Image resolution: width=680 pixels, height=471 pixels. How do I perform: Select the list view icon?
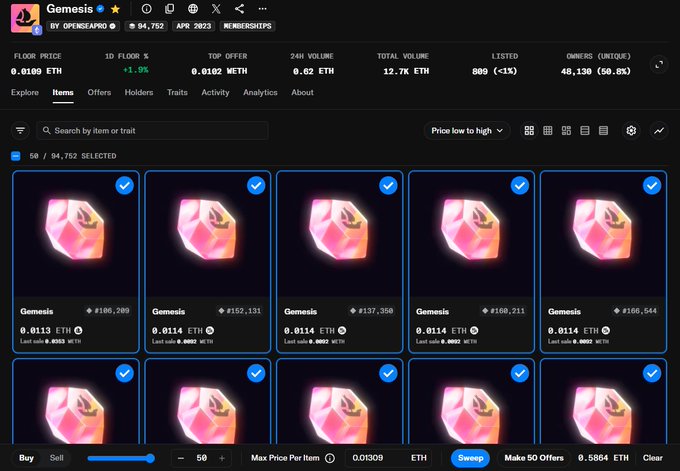tap(585, 131)
